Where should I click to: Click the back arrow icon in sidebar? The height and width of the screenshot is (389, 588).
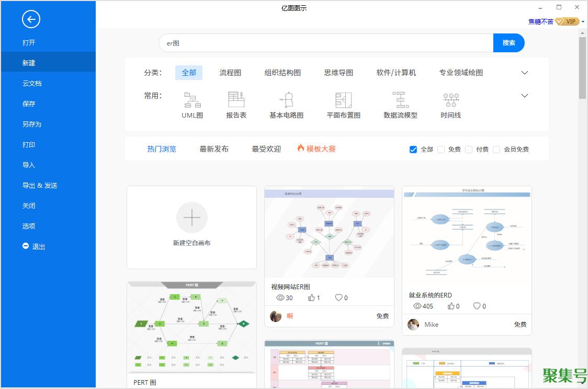pos(31,20)
